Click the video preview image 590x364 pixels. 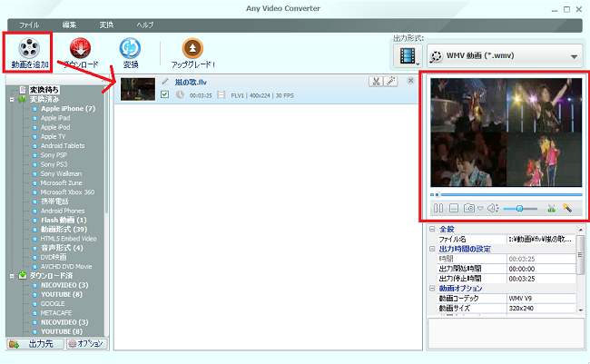coord(506,133)
